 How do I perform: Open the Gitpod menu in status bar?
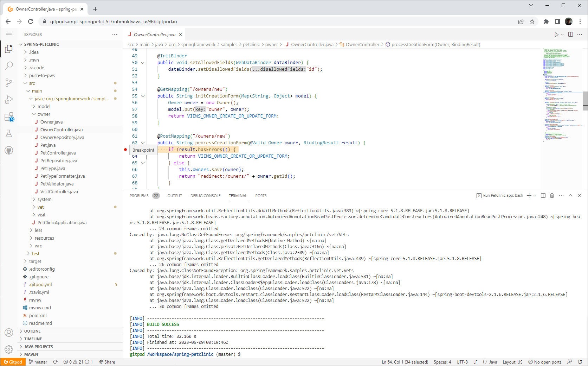pyautogui.click(x=13, y=362)
